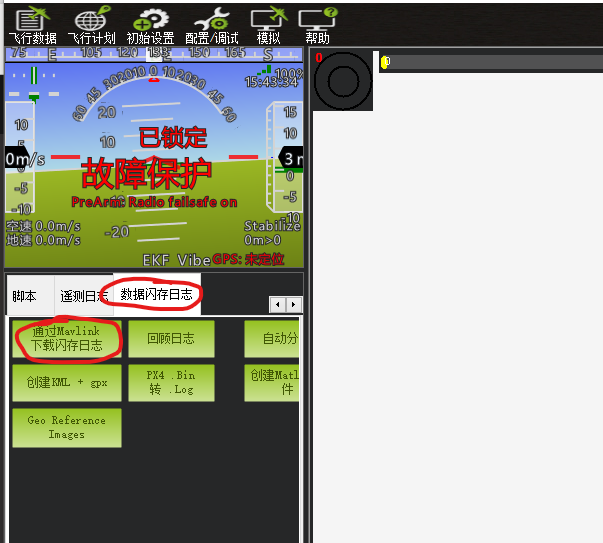Open the 飞行数据 flight data view
The width and height of the screenshot is (603, 543).
(32, 26)
